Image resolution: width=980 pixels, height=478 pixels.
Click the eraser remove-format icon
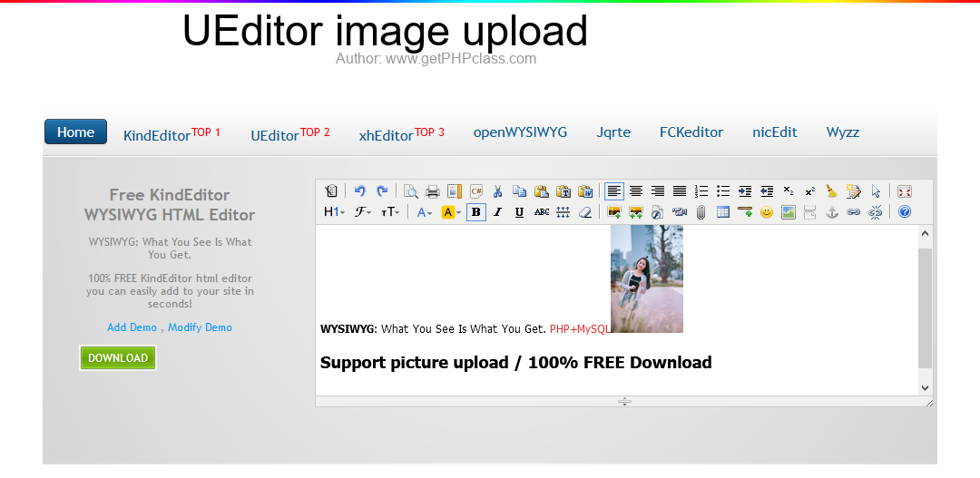tap(585, 212)
